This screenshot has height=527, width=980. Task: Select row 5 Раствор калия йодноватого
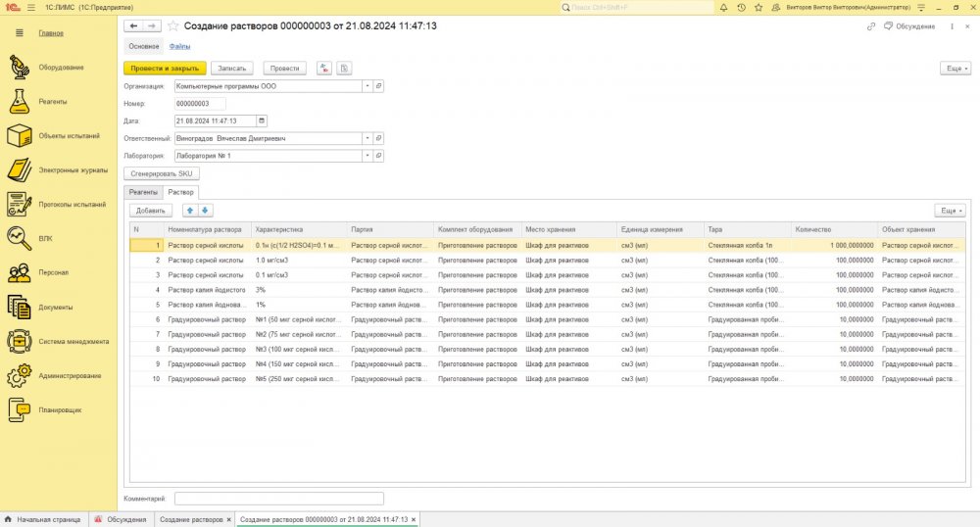(x=547, y=305)
